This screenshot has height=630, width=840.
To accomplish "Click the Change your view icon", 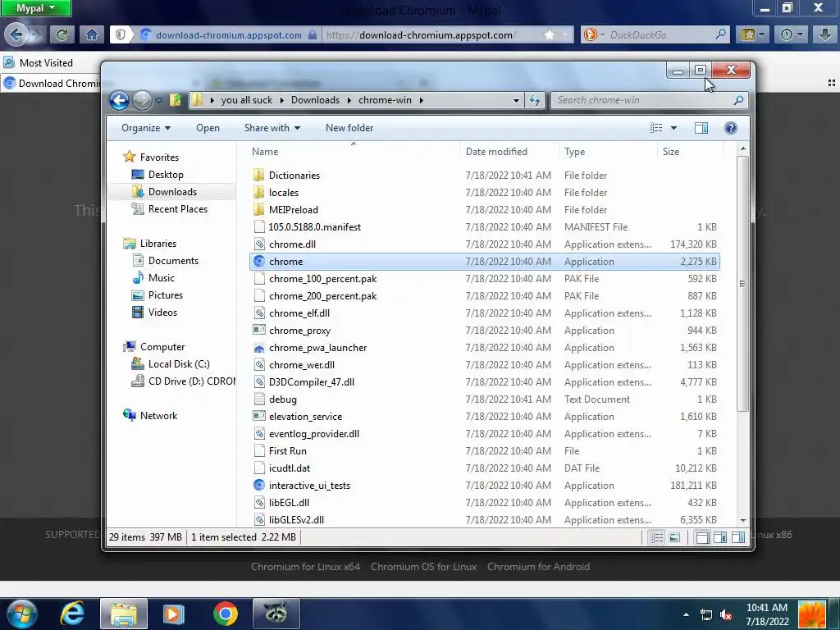I will click(x=656, y=128).
